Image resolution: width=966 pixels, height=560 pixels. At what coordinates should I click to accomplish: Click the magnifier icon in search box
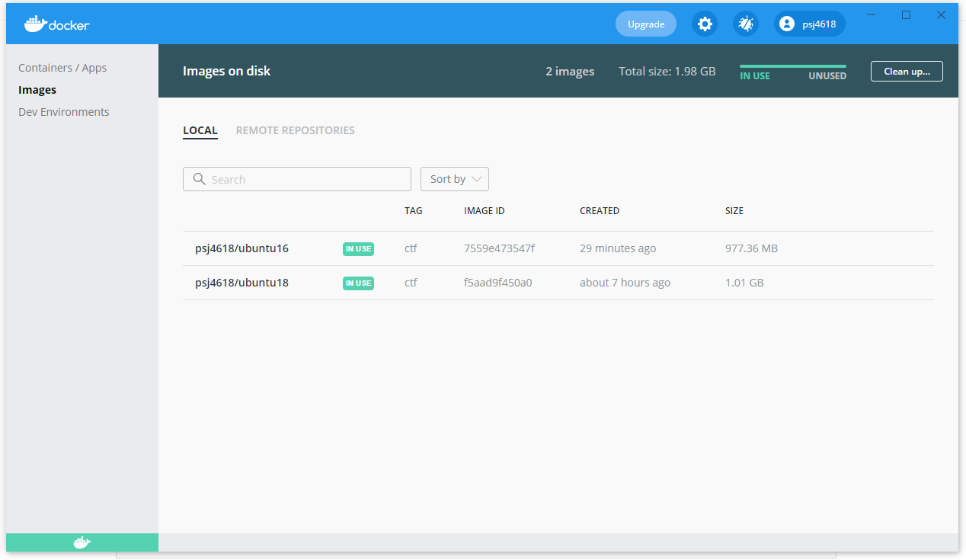point(200,179)
